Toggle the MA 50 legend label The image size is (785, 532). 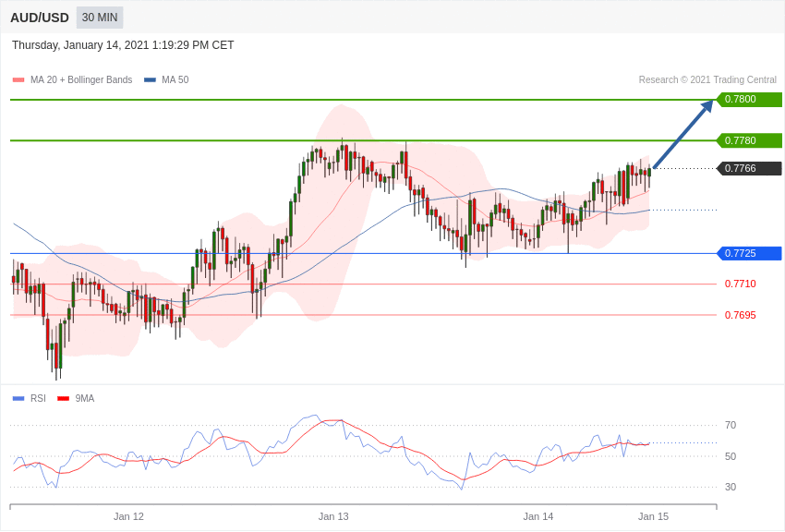click(x=175, y=80)
